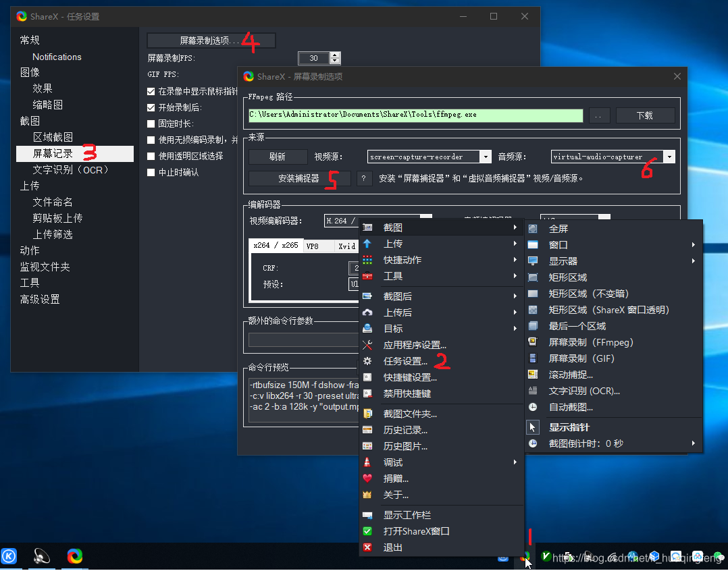The height and width of the screenshot is (571, 728).
Task: Increase 屏幕录制FPS with up arrow
Action: click(x=335, y=55)
